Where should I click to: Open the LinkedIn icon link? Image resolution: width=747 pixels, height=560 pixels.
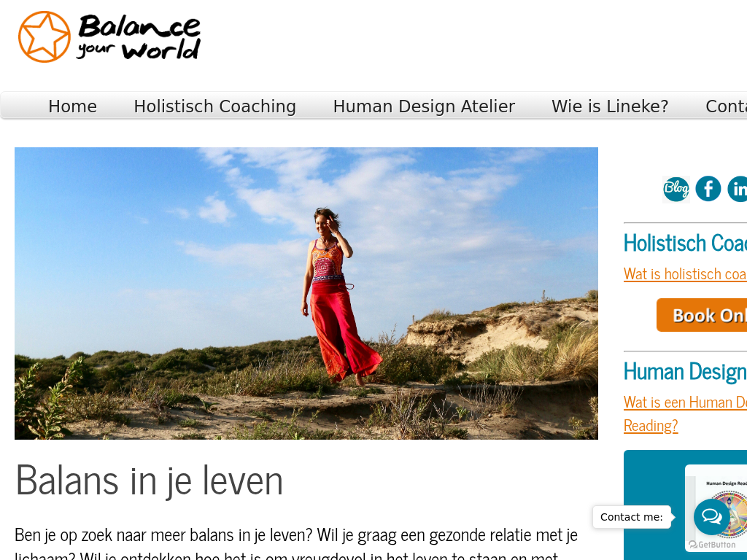pyautogui.click(x=738, y=189)
